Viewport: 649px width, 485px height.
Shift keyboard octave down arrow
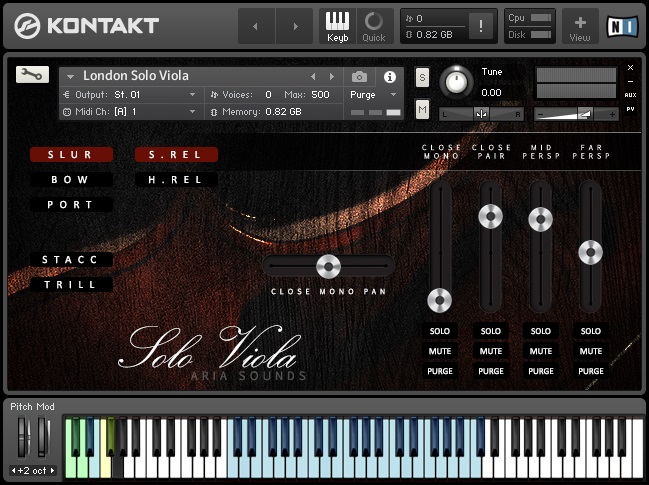point(13,471)
